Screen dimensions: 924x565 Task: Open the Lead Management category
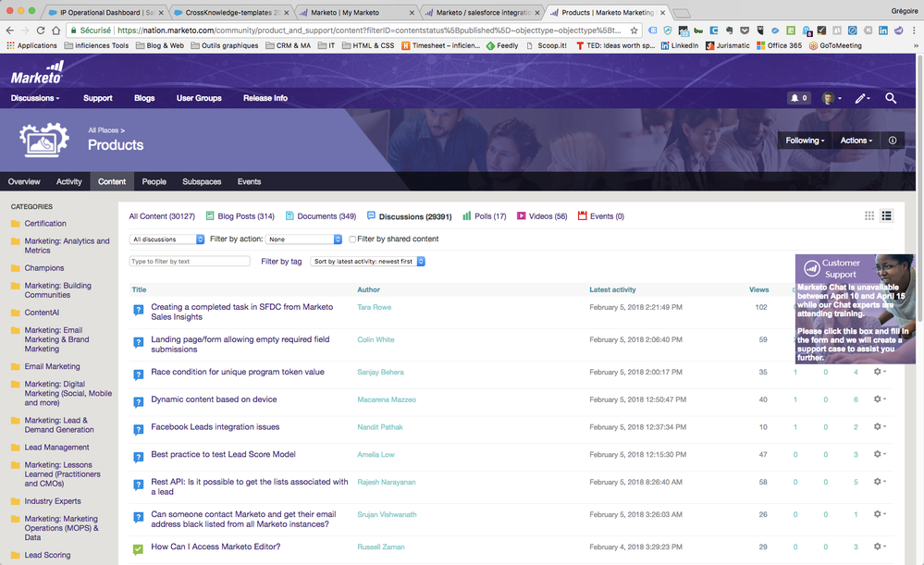click(x=56, y=448)
